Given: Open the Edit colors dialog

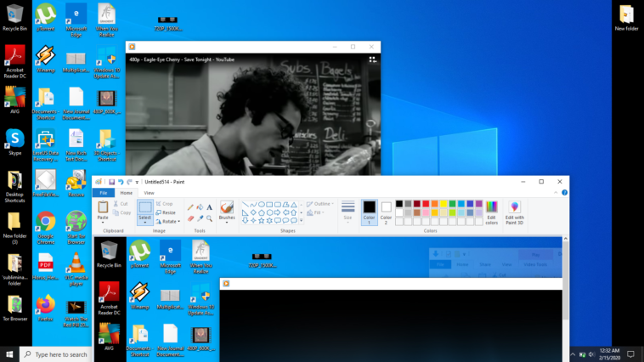Looking at the screenshot, I should 491,212.
